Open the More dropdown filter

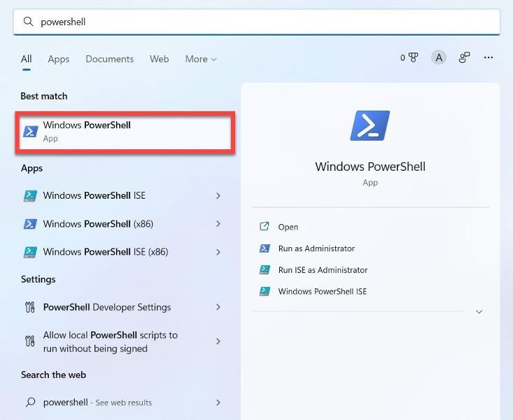(201, 59)
